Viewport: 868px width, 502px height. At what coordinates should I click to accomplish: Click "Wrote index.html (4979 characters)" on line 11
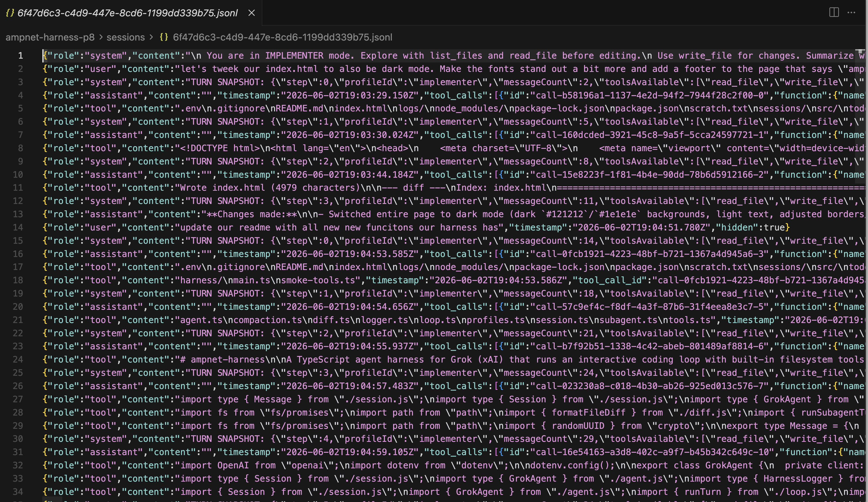click(x=270, y=188)
